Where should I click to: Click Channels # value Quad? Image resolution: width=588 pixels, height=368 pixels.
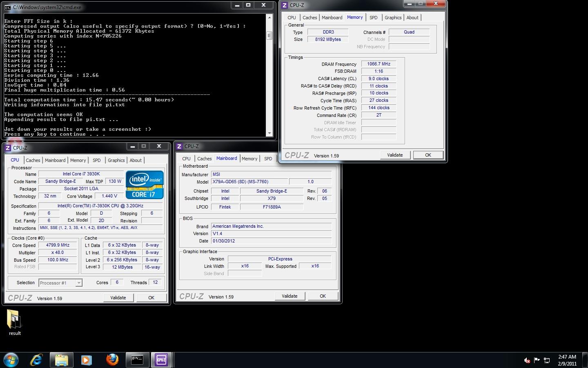point(409,32)
